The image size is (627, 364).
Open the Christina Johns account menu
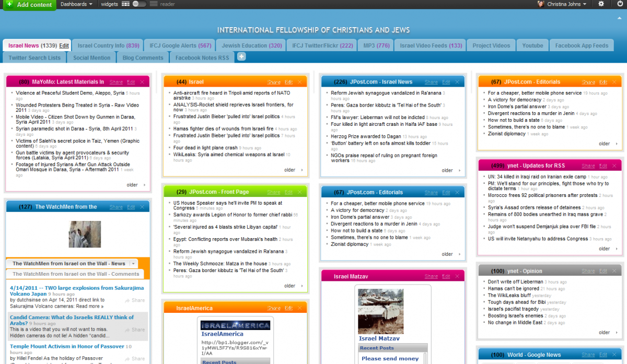562,4
